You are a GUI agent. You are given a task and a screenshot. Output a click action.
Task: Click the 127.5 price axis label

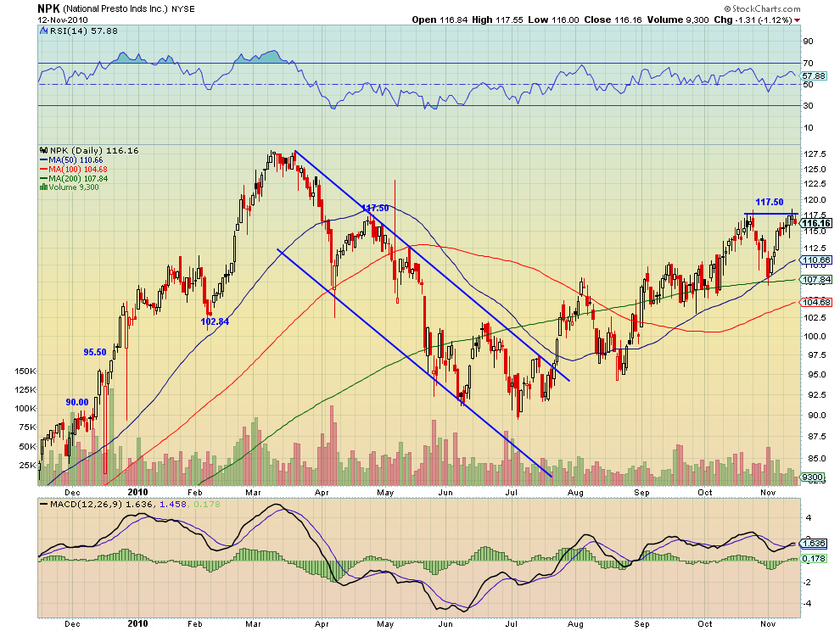pos(815,154)
